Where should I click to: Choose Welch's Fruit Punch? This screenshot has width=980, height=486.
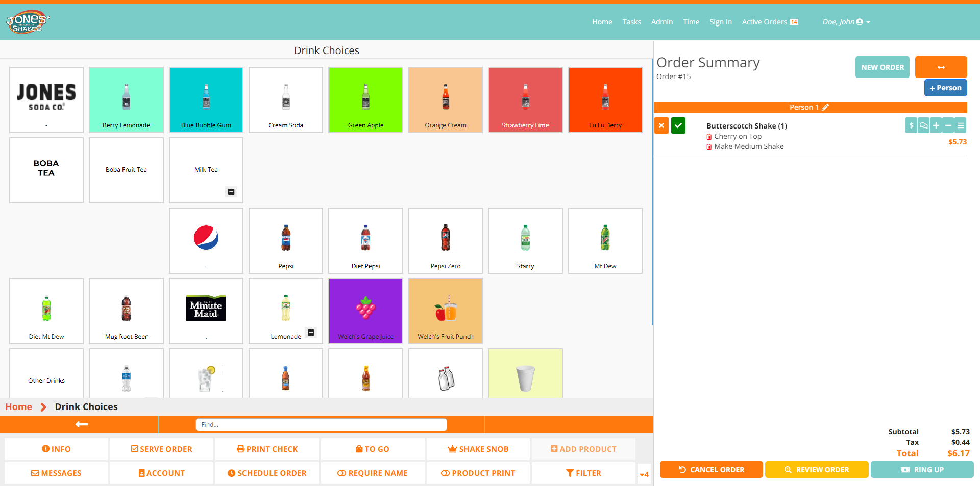[x=446, y=311]
